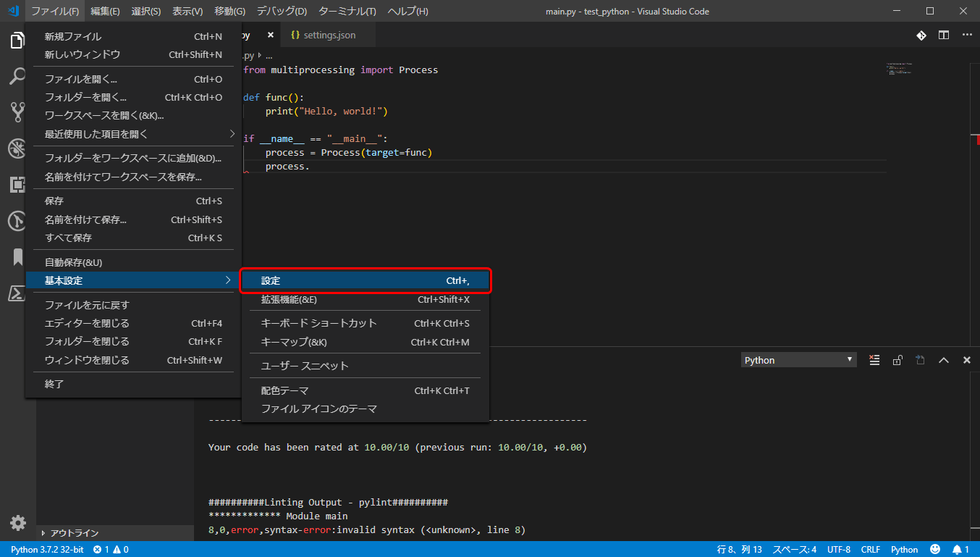980x557 pixels.
Task: Select 設定 from the 基本設定 submenu
Action: pyautogui.click(x=366, y=280)
